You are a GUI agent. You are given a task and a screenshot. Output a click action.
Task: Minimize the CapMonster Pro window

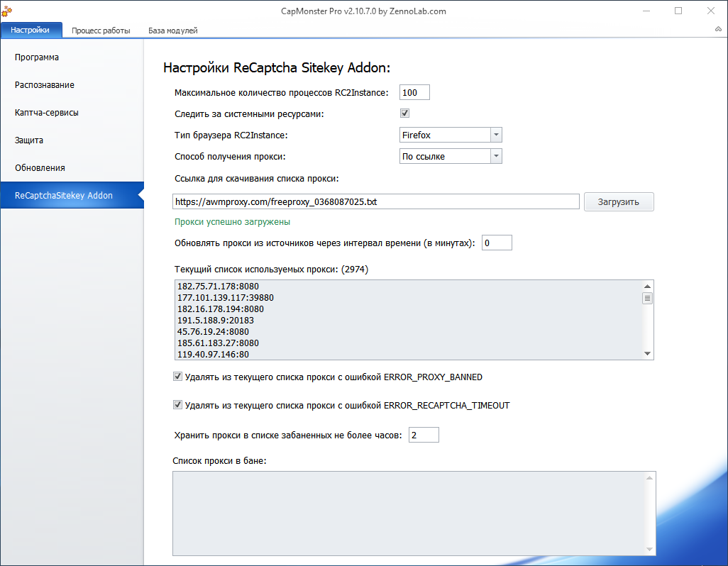[646, 11]
